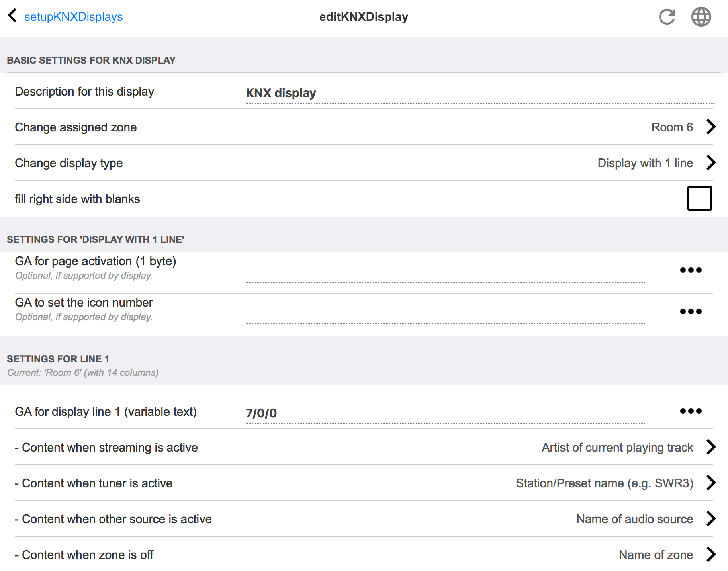Go back using the left arrow icon
The height and width of the screenshot is (571, 728).
tap(12, 16)
